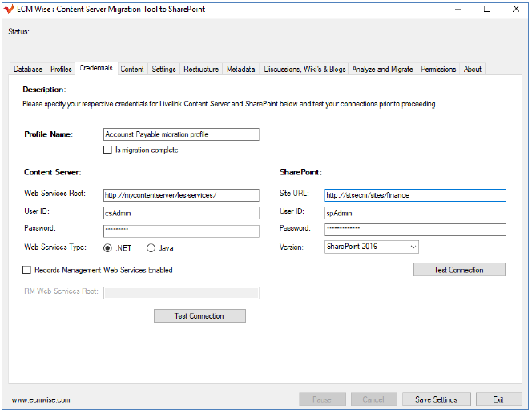The image size is (532, 413).
Task: Click into the Profile Name field
Action: tap(181, 134)
